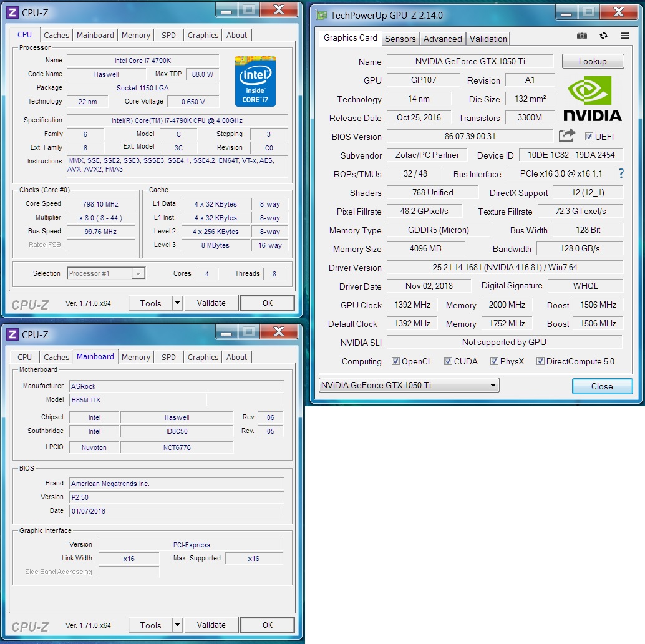Open the GPU selection dropdown in GPU-Z
The image size is (645, 644).
[x=409, y=385]
